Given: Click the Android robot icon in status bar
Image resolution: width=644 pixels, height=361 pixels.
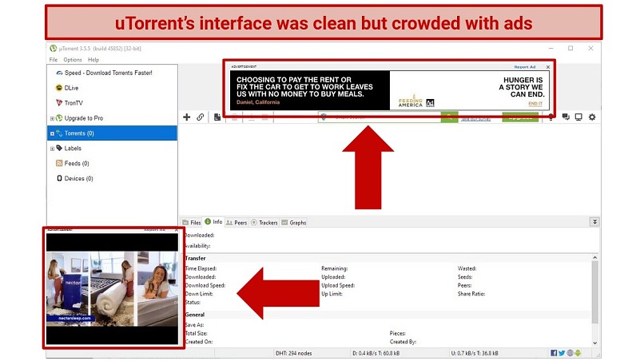Looking at the screenshot, I should 578,353.
